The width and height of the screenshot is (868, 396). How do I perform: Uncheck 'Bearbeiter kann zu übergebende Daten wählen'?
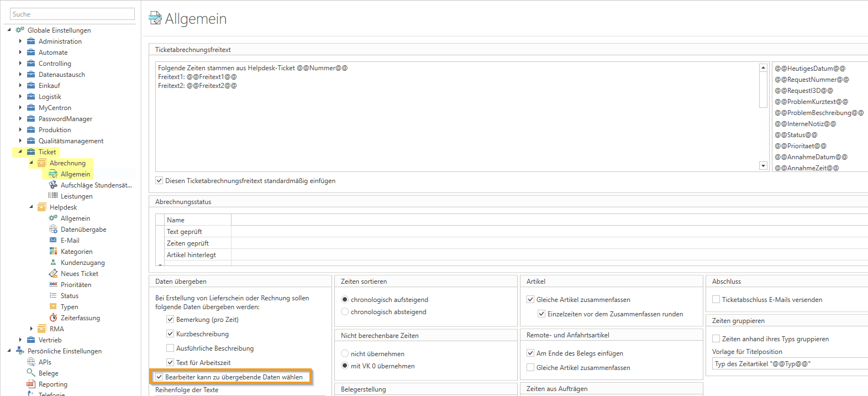coord(160,377)
